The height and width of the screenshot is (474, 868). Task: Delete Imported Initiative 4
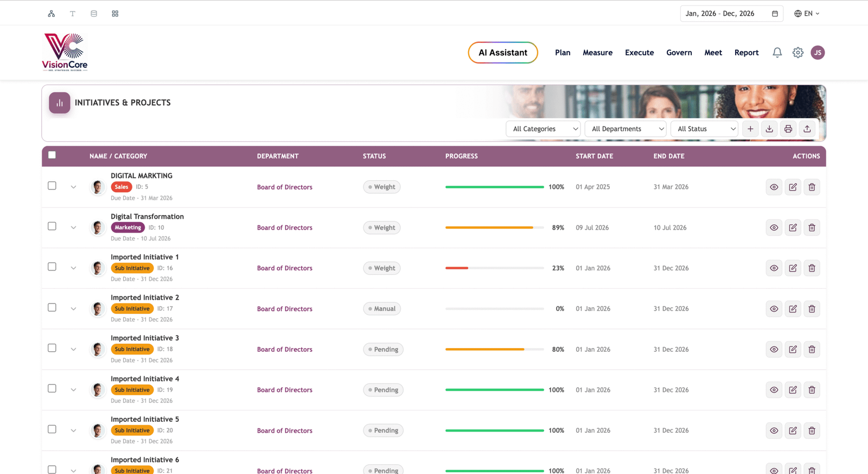coord(812,390)
